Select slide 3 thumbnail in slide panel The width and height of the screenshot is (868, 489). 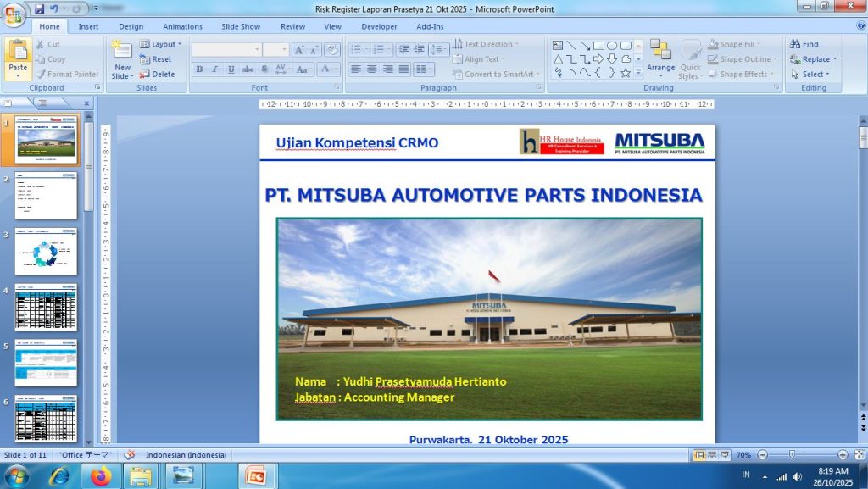pyautogui.click(x=46, y=253)
